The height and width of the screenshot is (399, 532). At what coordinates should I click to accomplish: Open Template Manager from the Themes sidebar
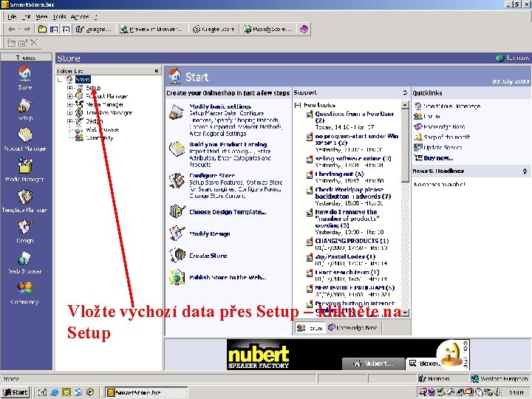(25, 201)
